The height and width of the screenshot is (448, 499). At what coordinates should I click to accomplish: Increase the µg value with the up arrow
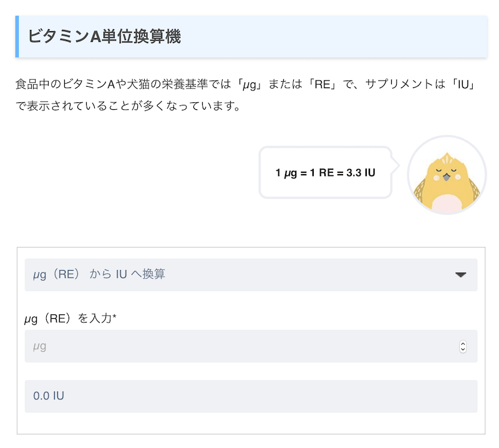(463, 343)
